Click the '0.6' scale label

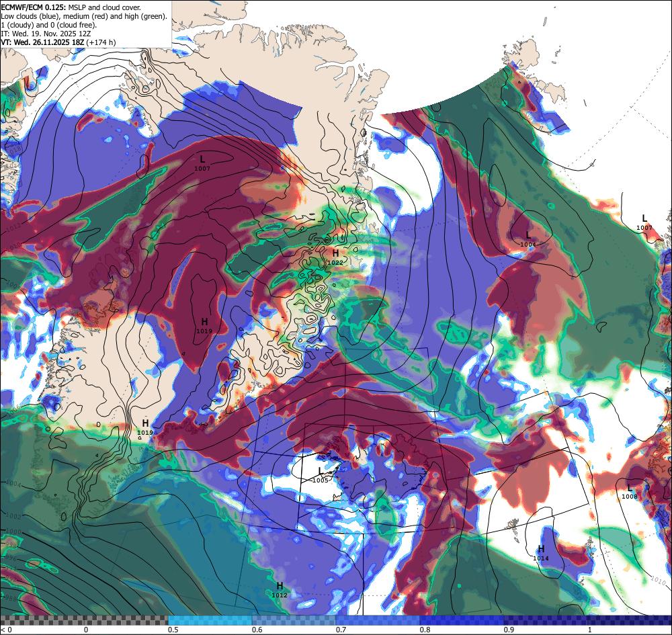[257, 630]
